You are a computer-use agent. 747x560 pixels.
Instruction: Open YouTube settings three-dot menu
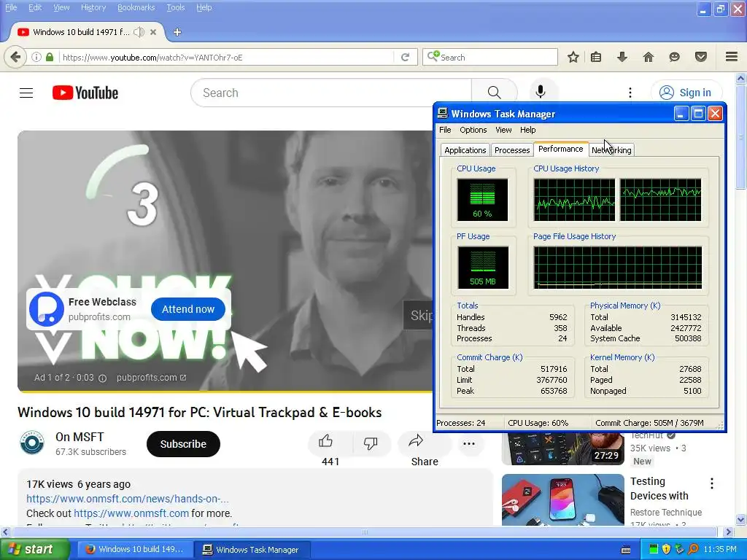tap(630, 93)
